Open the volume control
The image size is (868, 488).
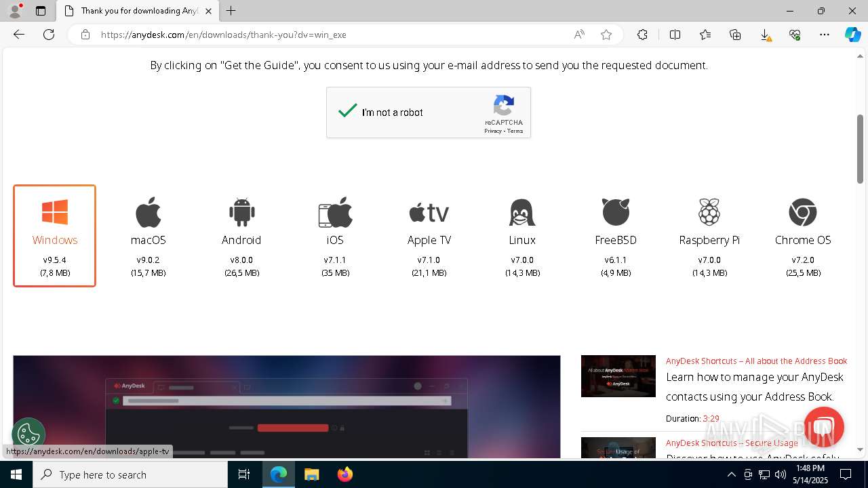(781, 474)
